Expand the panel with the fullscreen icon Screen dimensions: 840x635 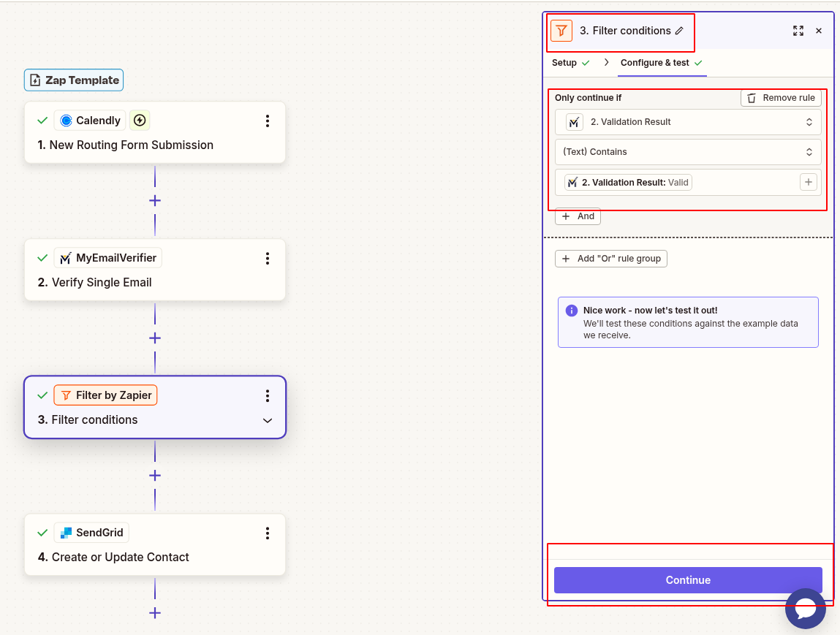pyautogui.click(x=798, y=31)
